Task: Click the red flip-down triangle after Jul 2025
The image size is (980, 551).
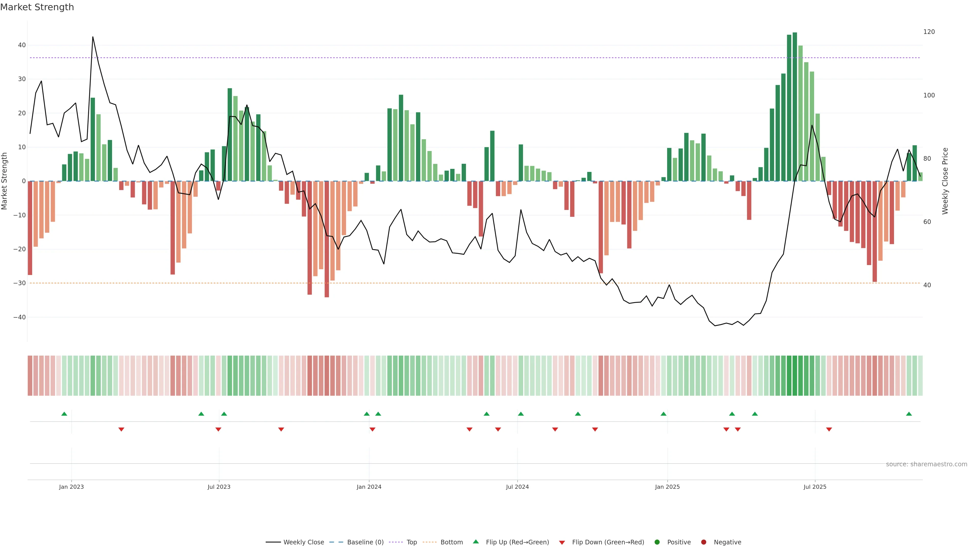Action: [829, 429]
